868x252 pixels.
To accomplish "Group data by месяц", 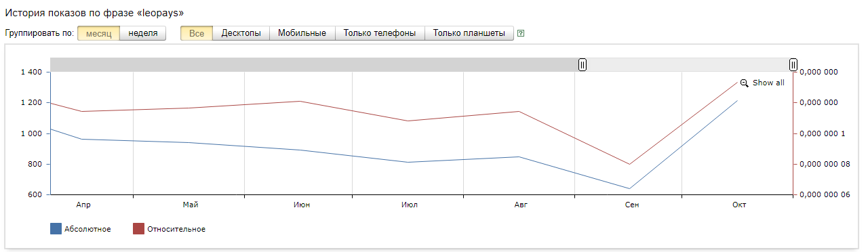I will pos(98,33).
